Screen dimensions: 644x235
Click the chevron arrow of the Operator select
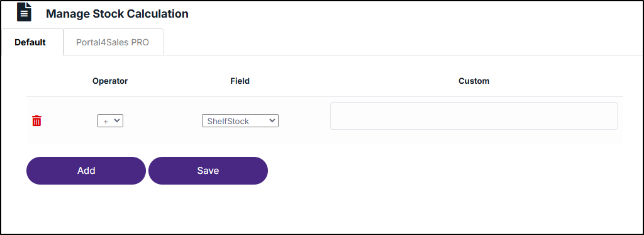point(116,120)
